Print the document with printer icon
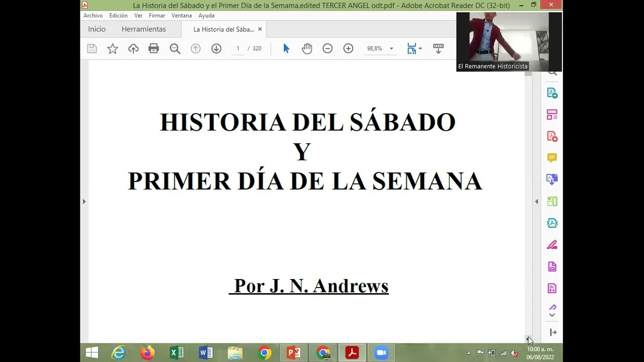 154,49
